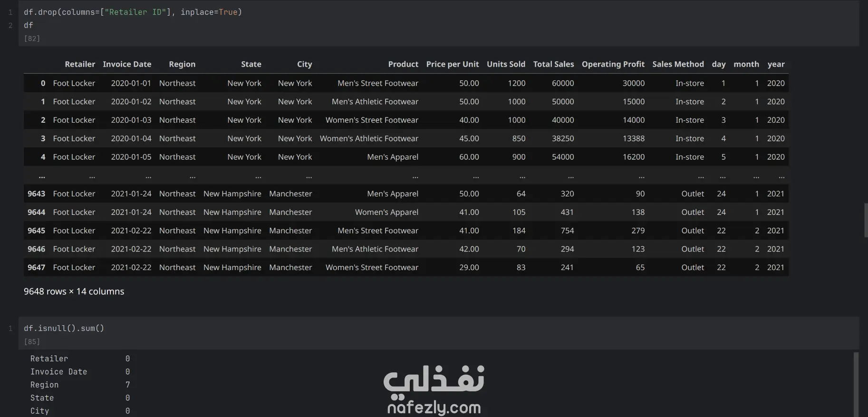Click the Region null count row
The height and width of the screenshot is (417, 868).
click(x=80, y=385)
